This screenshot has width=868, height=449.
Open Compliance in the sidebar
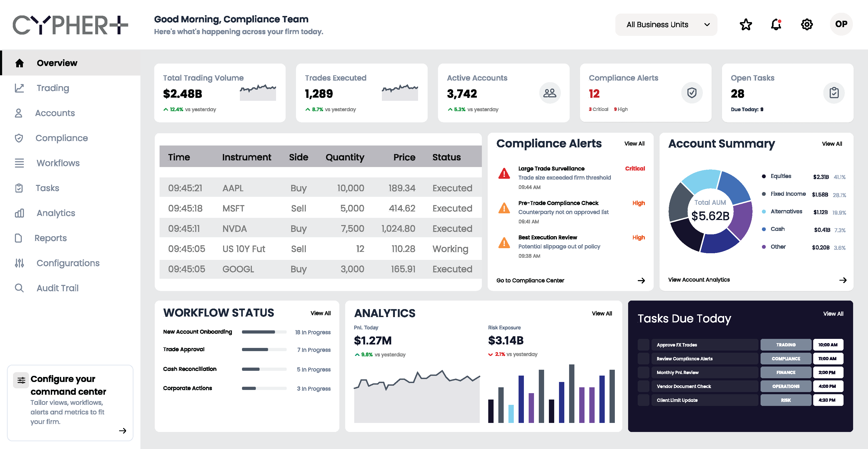tap(70, 138)
